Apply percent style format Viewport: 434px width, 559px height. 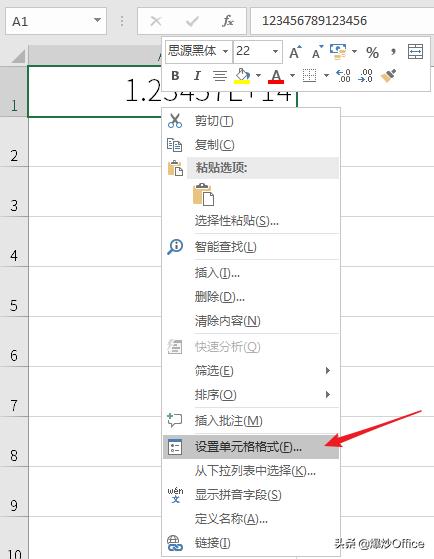(372, 53)
